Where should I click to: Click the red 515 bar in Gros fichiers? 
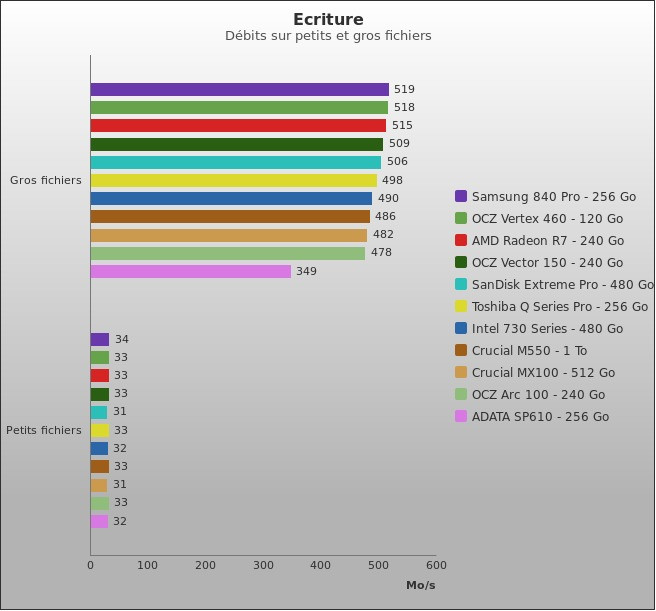238,126
